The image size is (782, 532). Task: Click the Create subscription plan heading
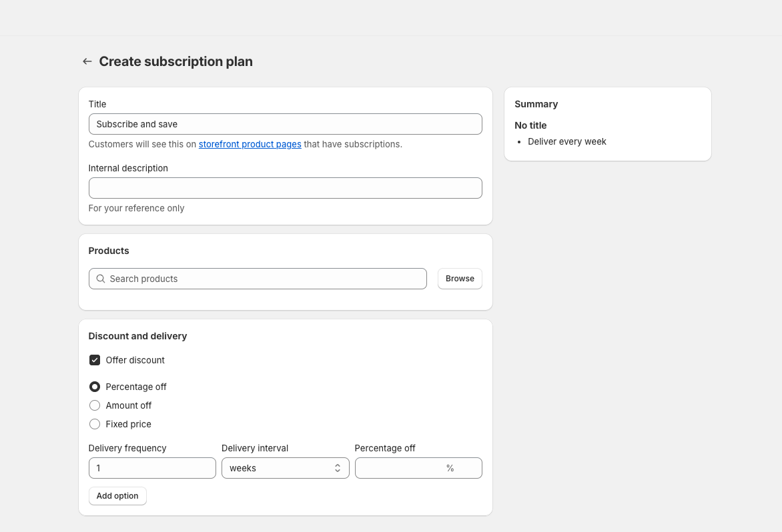click(175, 61)
